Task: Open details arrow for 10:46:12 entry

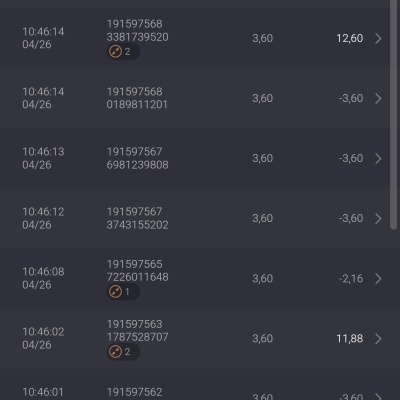Action: pyautogui.click(x=378, y=218)
